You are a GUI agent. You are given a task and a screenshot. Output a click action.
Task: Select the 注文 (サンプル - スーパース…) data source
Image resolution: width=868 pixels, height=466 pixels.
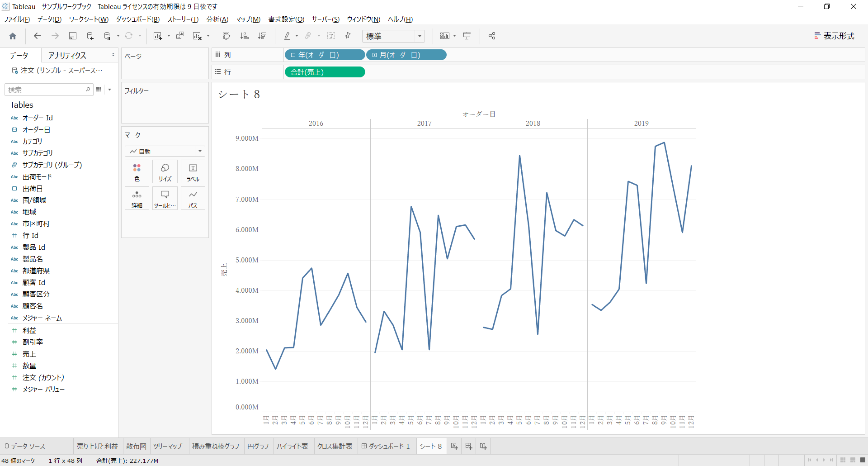click(57, 71)
